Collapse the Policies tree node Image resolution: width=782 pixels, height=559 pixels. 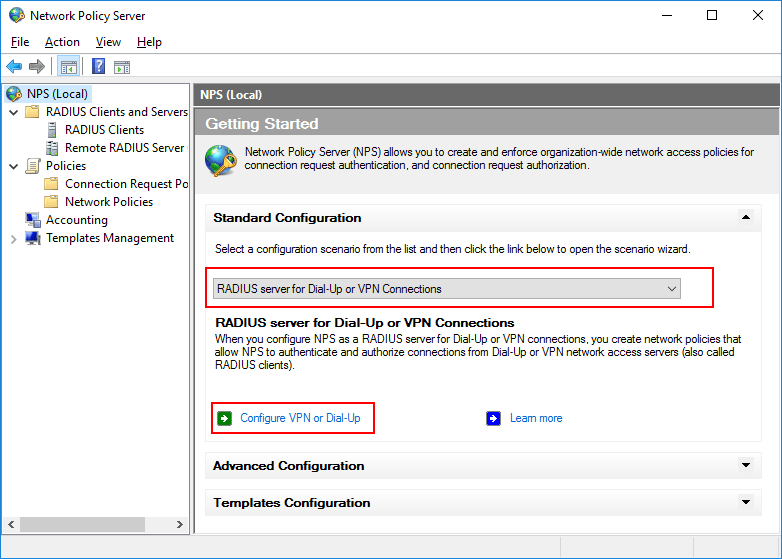(x=14, y=166)
